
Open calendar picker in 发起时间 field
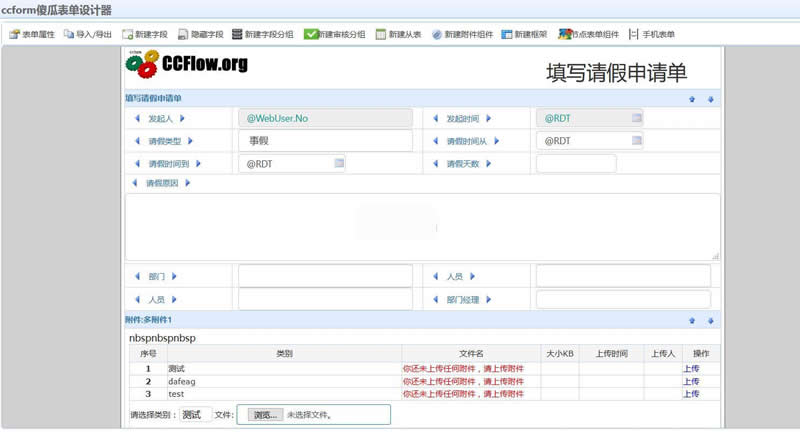(636, 118)
